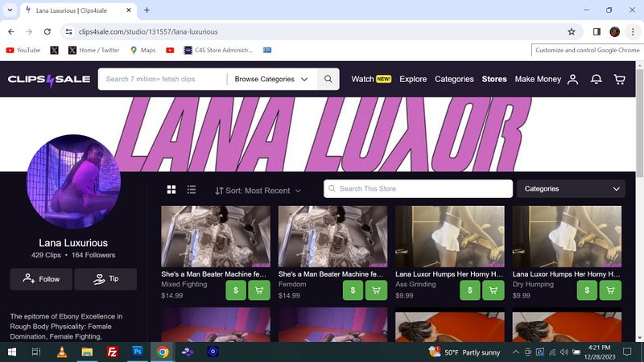
Task: Buy now Ass Grinding clip with dollar button
Action: [470, 290]
